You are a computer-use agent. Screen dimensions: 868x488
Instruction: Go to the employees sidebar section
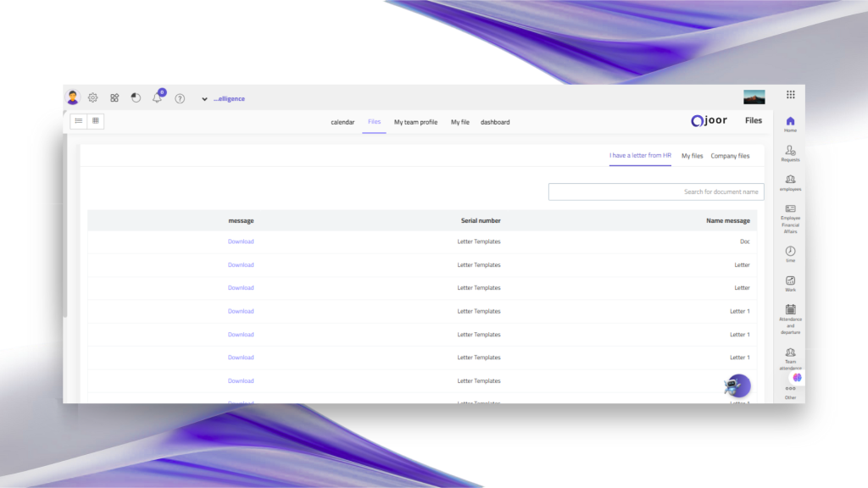click(x=790, y=182)
